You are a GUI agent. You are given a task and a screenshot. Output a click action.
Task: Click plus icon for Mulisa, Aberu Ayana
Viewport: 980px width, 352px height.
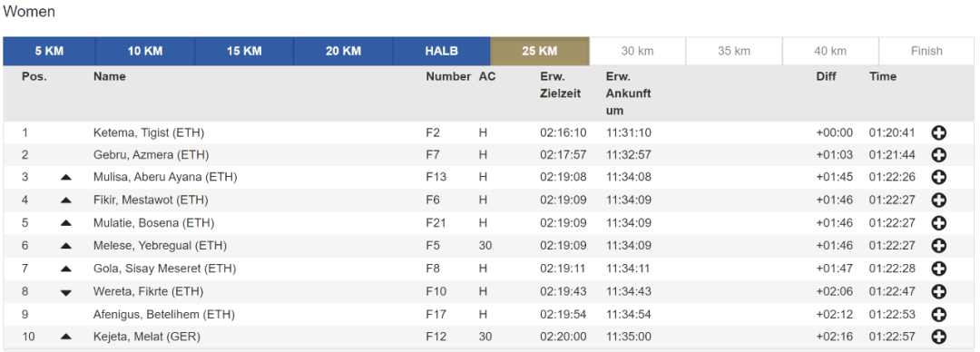coord(938,178)
